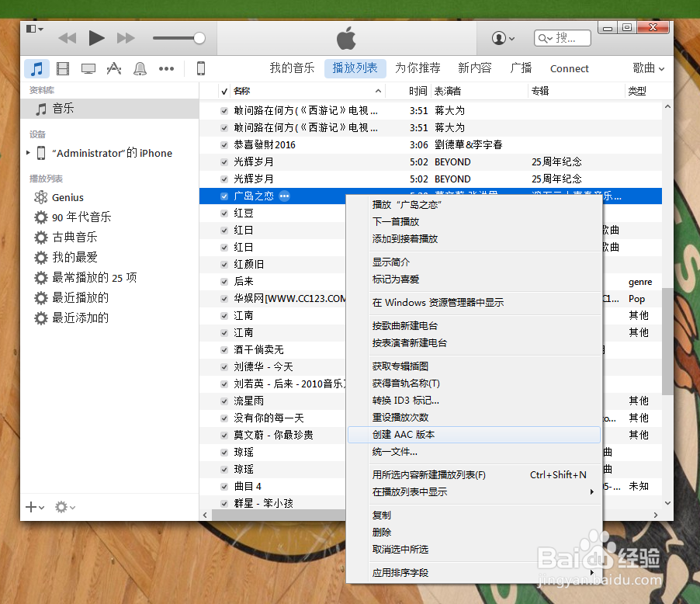The image size is (700, 604).
Task: Click the horizontal scrollbar right arrow
Action: pos(655,515)
